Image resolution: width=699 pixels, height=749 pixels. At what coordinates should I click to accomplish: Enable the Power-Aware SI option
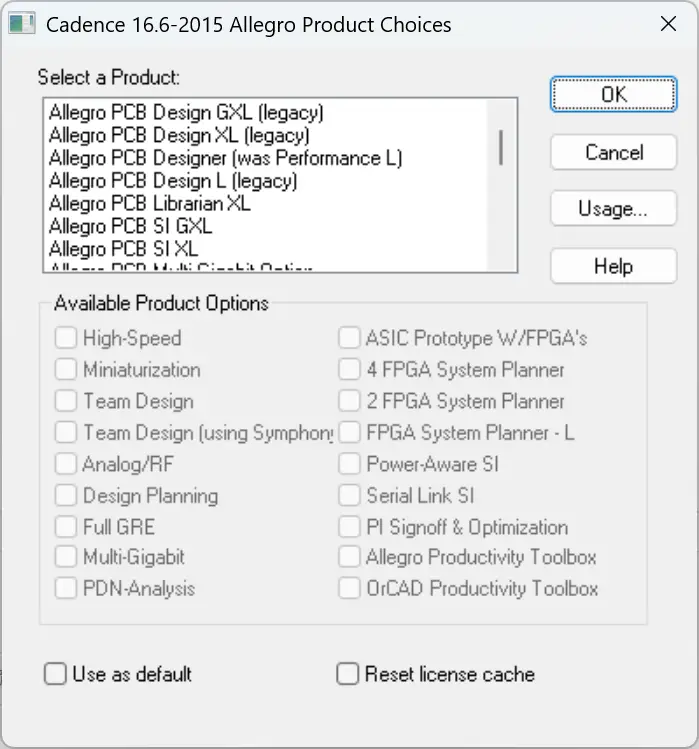pos(349,464)
